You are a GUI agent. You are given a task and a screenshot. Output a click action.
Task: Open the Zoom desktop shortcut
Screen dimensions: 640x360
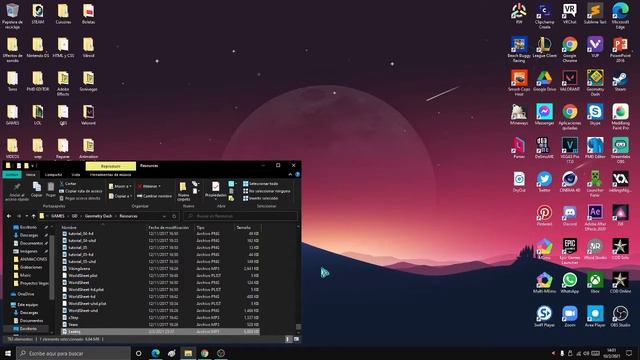(569, 316)
